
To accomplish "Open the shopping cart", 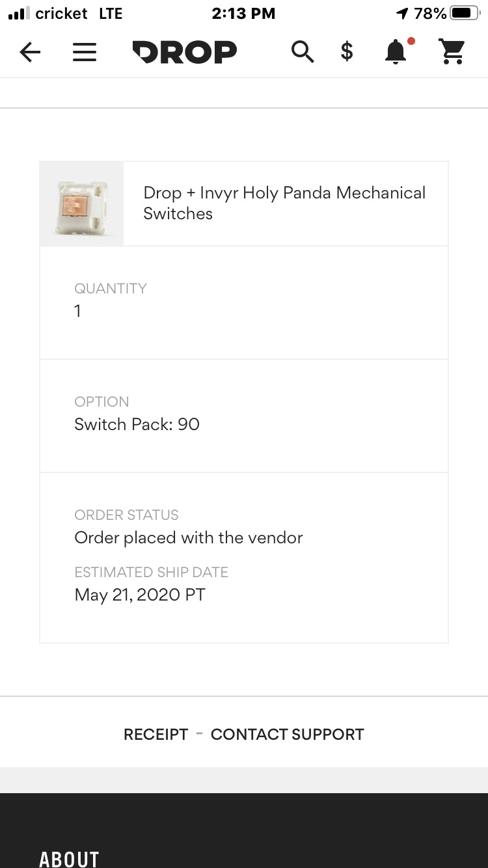I will 452,51.
